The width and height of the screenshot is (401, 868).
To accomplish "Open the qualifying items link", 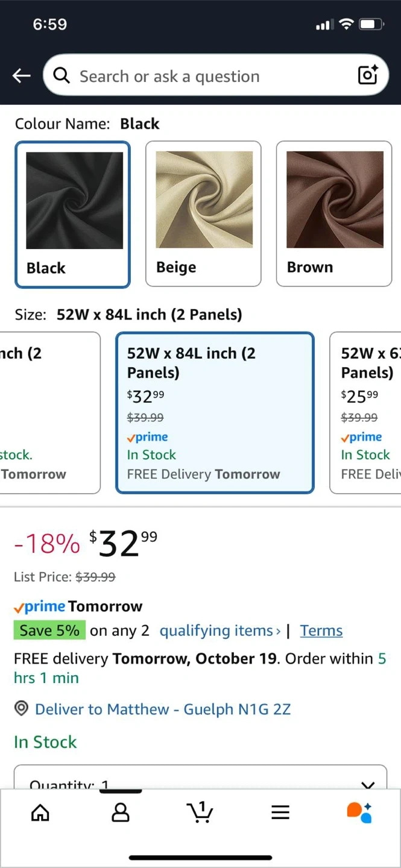I will [x=219, y=631].
